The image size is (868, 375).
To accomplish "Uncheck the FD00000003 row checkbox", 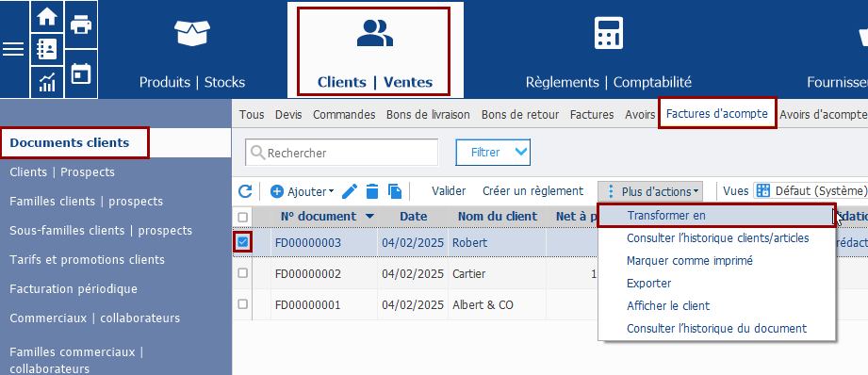I will click(x=242, y=242).
